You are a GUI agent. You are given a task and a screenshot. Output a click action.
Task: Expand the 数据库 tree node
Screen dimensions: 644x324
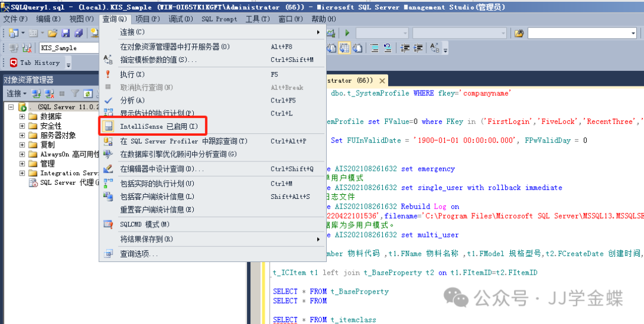pyautogui.click(x=22, y=117)
